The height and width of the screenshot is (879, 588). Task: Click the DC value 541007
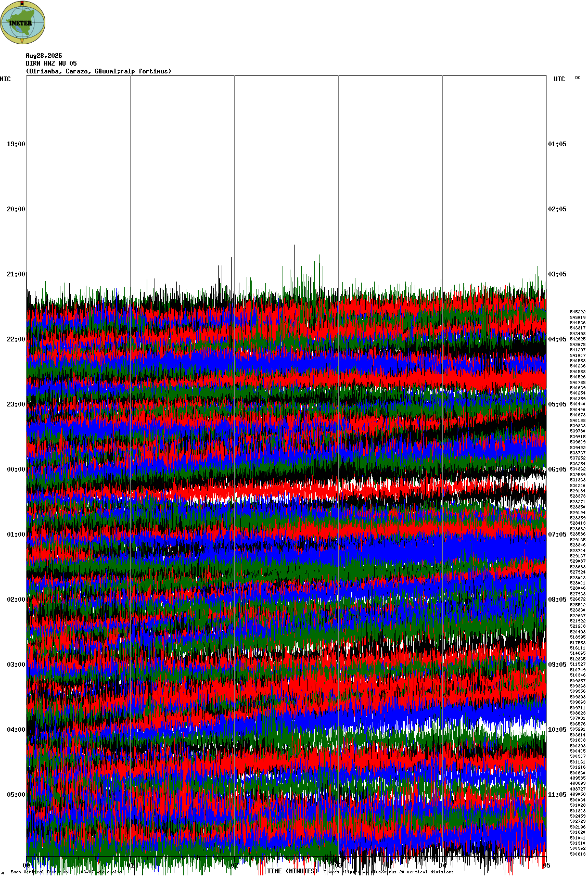pos(578,355)
